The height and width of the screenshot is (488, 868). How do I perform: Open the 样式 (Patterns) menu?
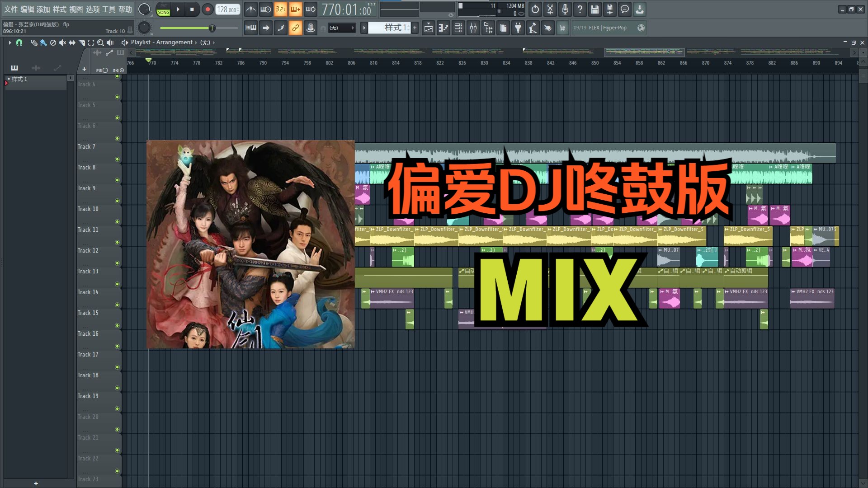60,9
